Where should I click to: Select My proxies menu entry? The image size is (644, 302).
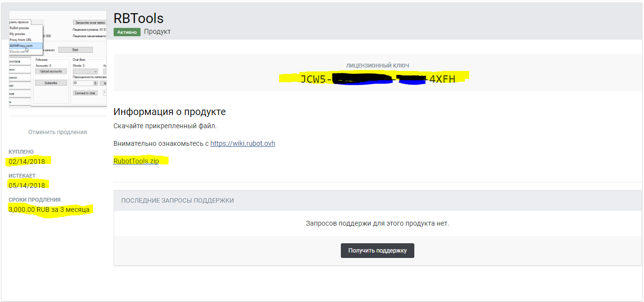[x=18, y=34]
